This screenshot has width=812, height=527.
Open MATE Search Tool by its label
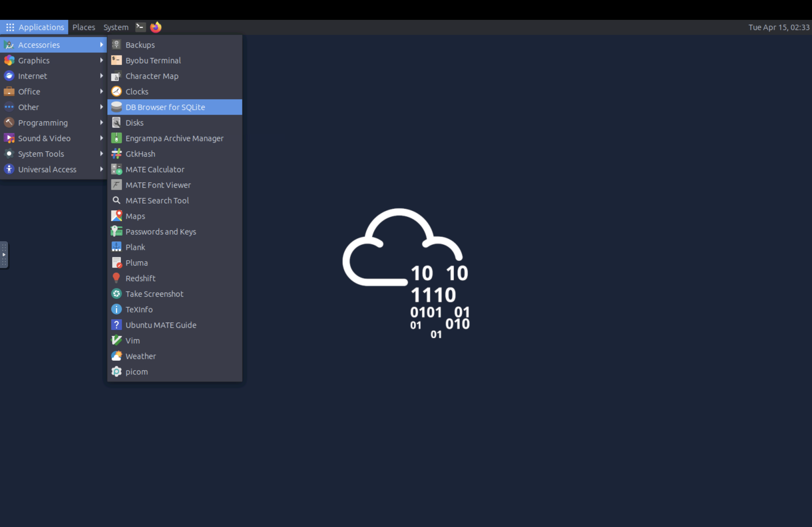[x=157, y=200]
